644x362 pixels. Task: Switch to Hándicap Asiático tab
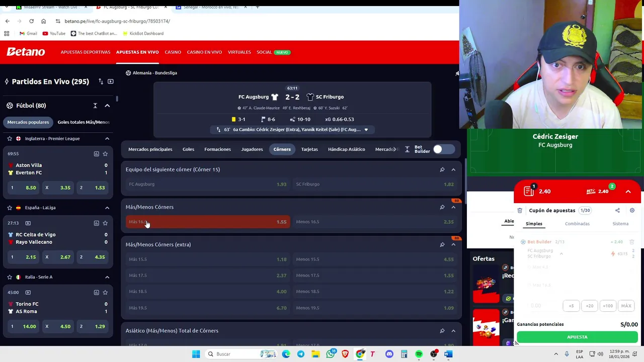[x=347, y=149]
